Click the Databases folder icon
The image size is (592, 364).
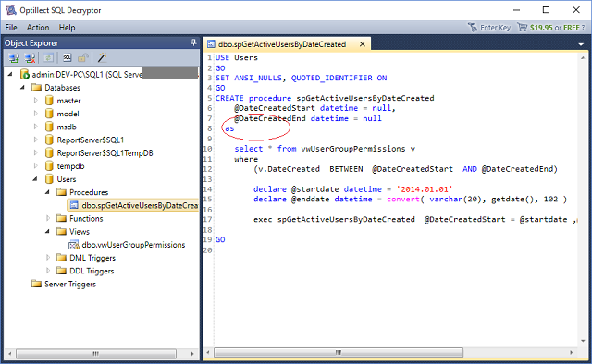click(x=37, y=88)
